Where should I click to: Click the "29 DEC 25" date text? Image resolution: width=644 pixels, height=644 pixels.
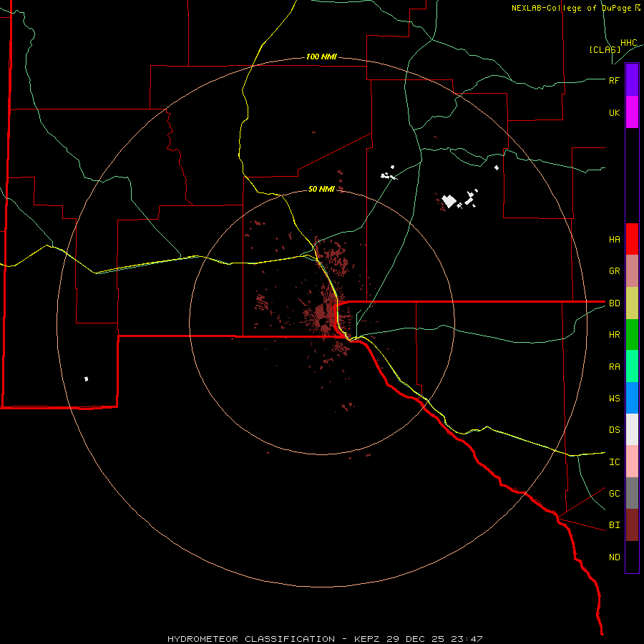[415, 639]
